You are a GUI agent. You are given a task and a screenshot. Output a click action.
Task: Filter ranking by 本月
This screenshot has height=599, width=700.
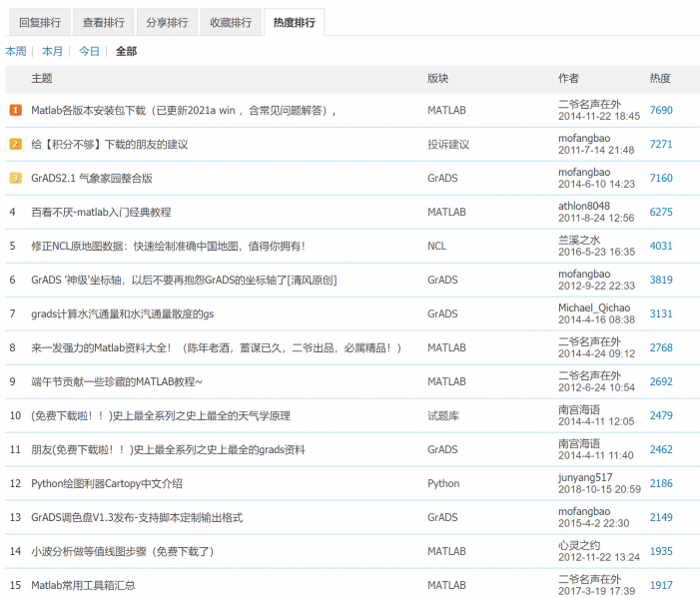[52, 51]
